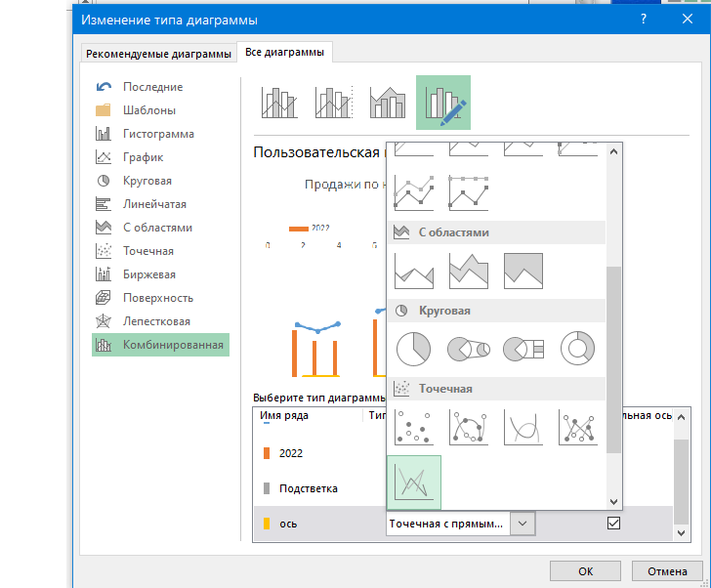
Task: Toggle secondary axis checkbox for ось series
Action: [613, 524]
